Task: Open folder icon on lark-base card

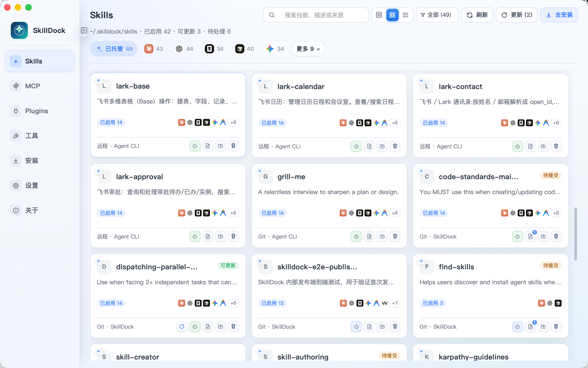Action: coord(220,146)
